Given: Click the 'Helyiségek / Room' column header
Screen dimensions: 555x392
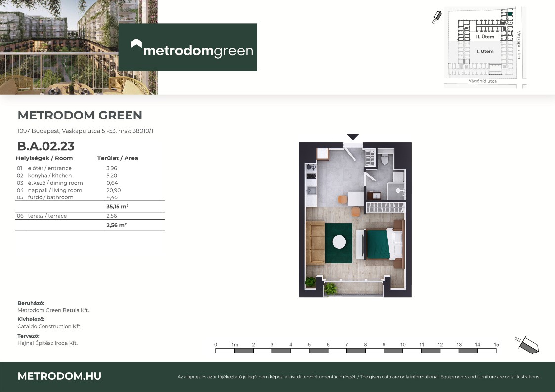Looking at the screenshot, I should [x=44, y=158].
